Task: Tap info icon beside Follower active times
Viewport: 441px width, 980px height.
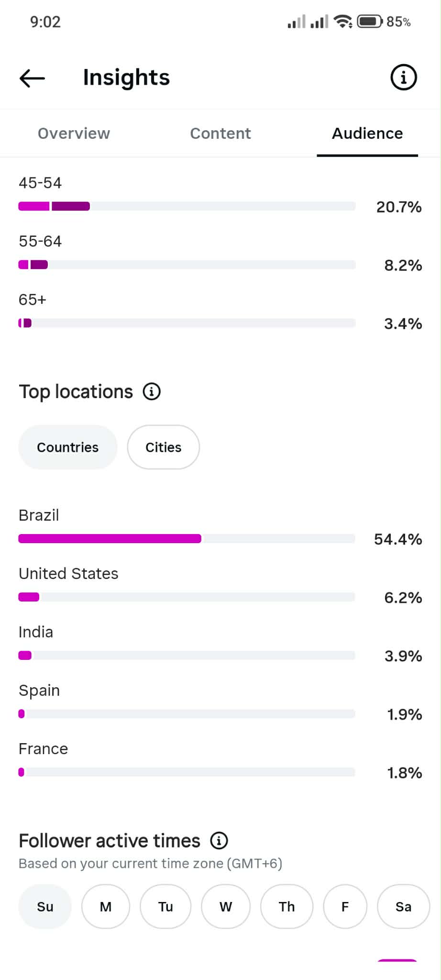Action: [x=219, y=840]
